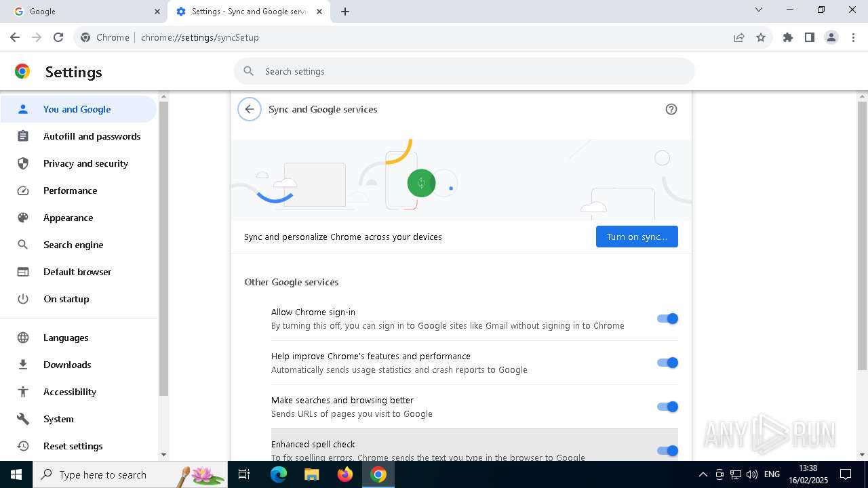This screenshot has height=488, width=868.
Task: Click the Search settings field
Action: [465, 71]
